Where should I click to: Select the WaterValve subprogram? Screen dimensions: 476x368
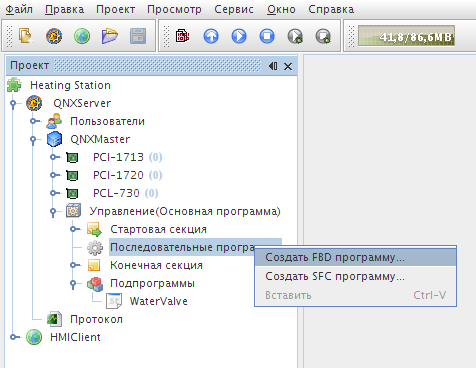coord(159,301)
